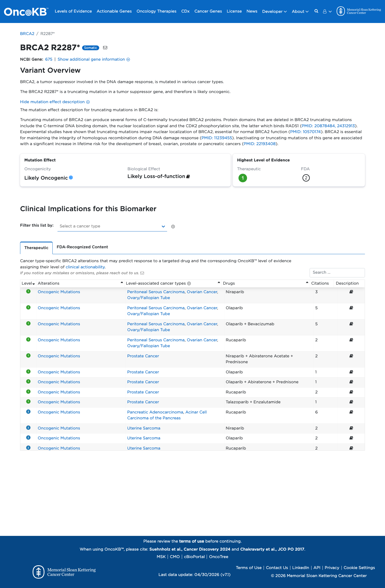The height and width of the screenshot is (588, 385).
Task: Open the Likely Loss-of-function description book icon
Action: (188, 176)
